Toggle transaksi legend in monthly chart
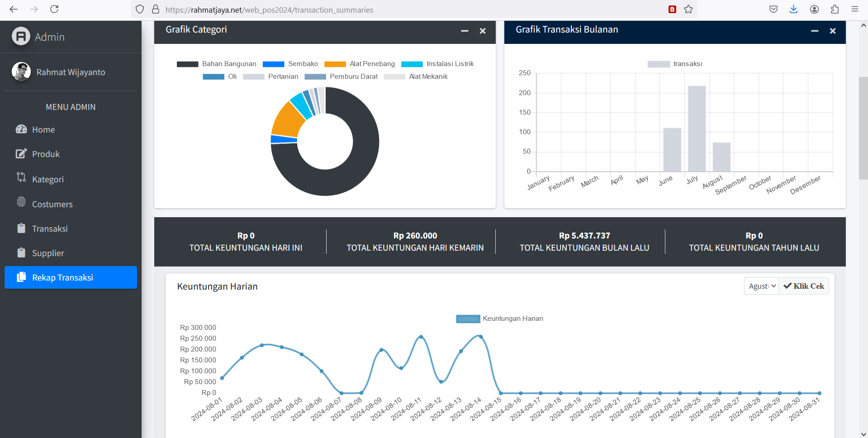The height and width of the screenshot is (438, 868). click(x=675, y=64)
